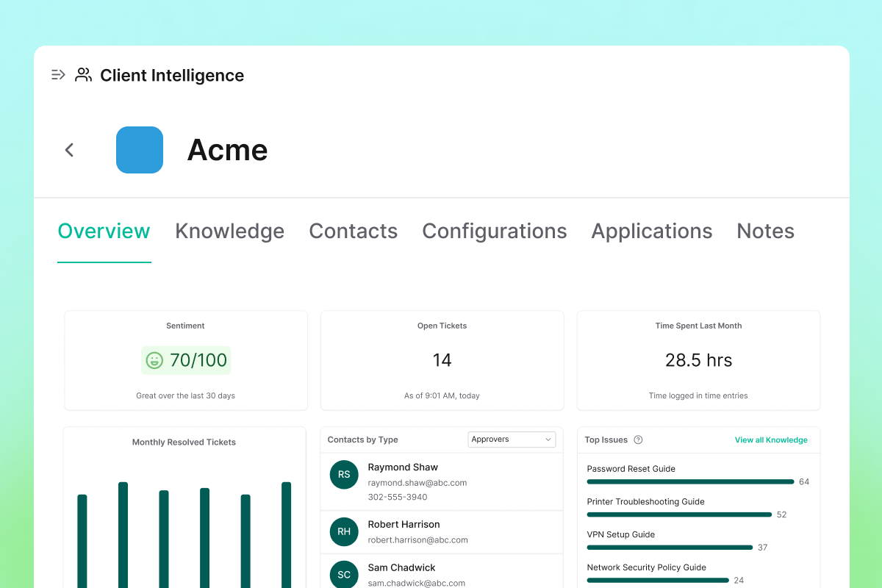This screenshot has height=588, width=882.
Task: Click the Top Issues help icon
Action: pyautogui.click(x=638, y=440)
